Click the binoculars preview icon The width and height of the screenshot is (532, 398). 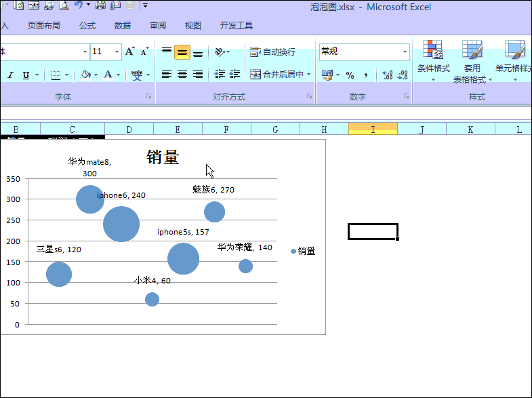[x=49, y=5]
